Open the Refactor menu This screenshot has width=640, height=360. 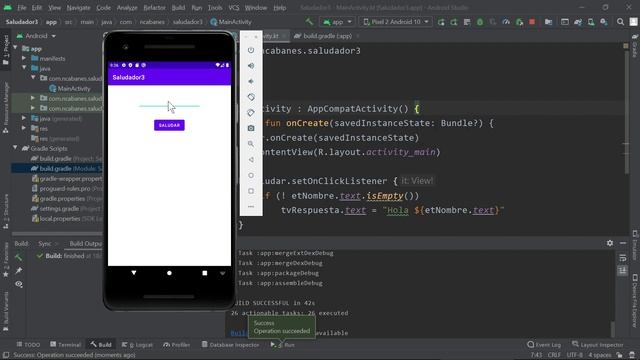[x=154, y=8]
